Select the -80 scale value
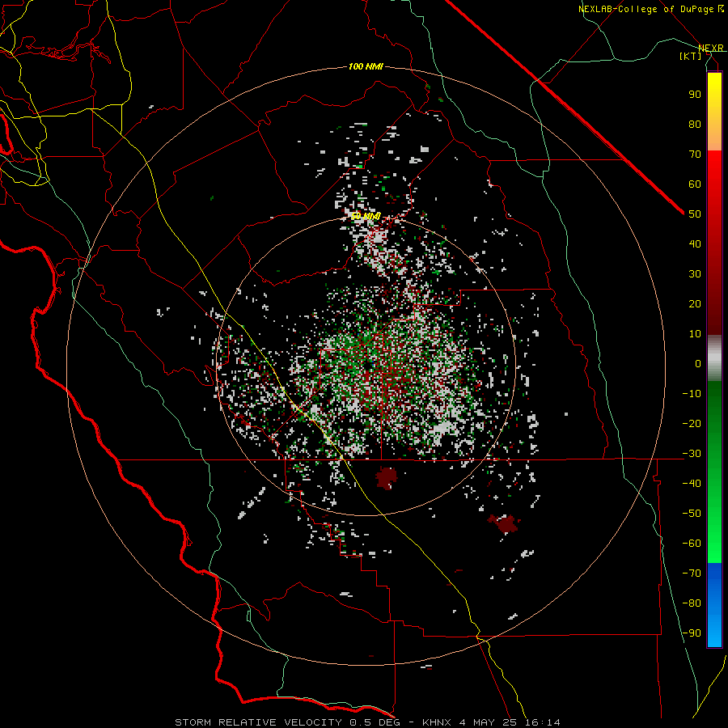This screenshot has width=728, height=728. 692,603
